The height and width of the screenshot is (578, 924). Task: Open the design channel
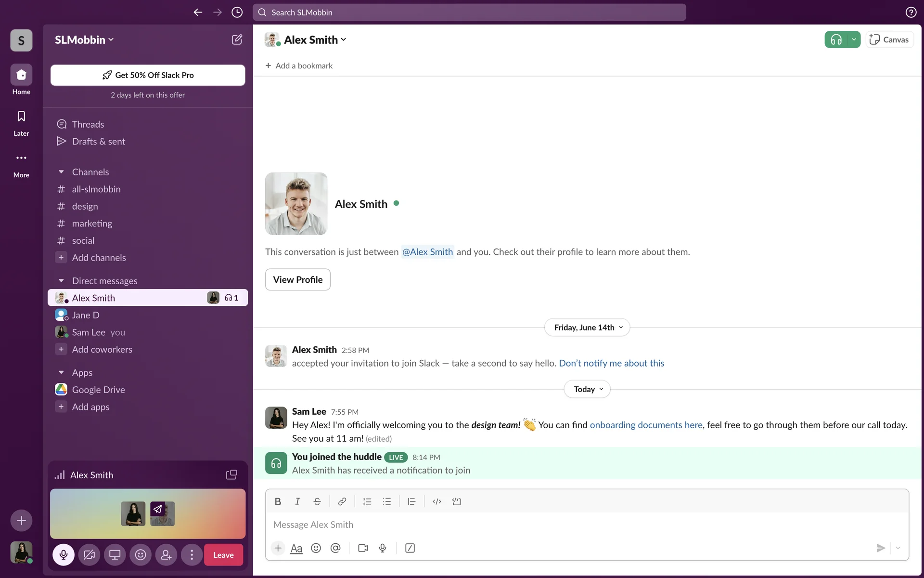click(85, 206)
